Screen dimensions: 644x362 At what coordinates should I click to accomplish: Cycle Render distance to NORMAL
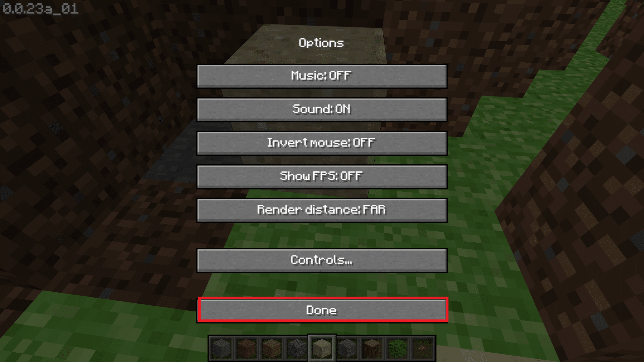point(322,209)
